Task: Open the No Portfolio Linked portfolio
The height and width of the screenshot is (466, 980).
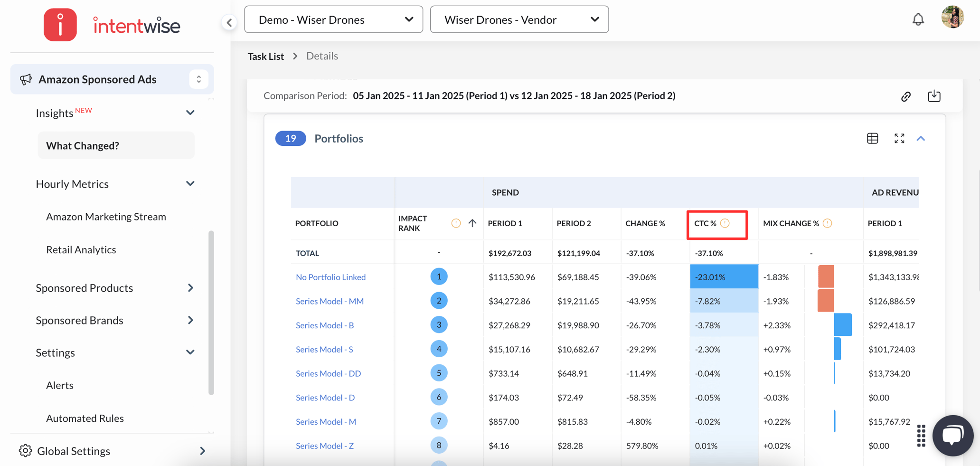Action: click(330, 277)
